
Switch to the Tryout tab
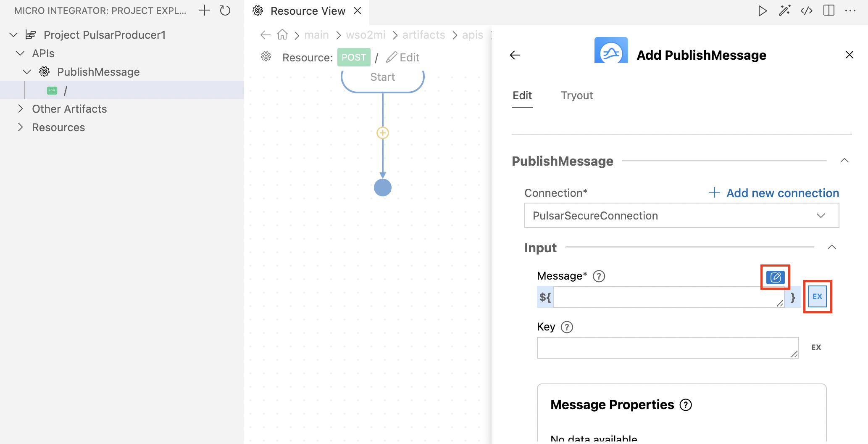click(577, 95)
